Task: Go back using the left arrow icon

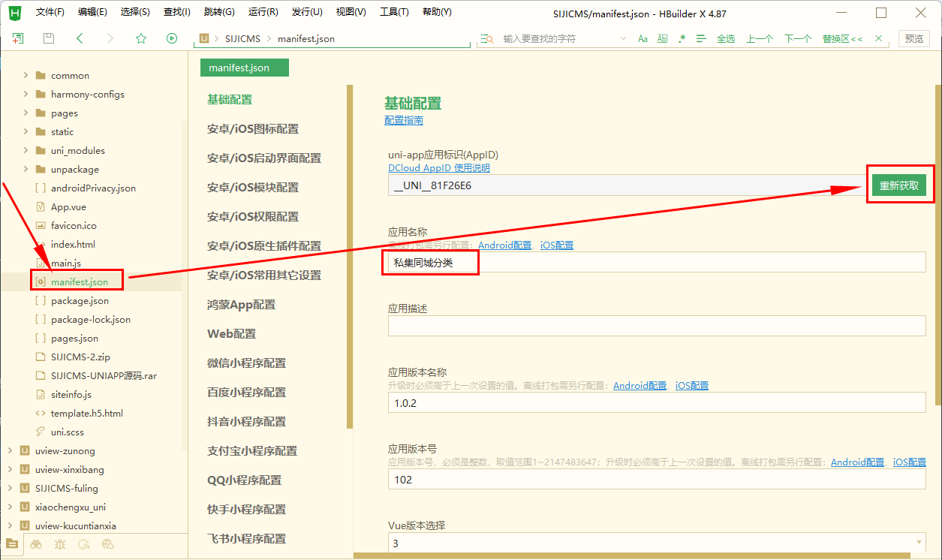Action: (x=80, y=38)
